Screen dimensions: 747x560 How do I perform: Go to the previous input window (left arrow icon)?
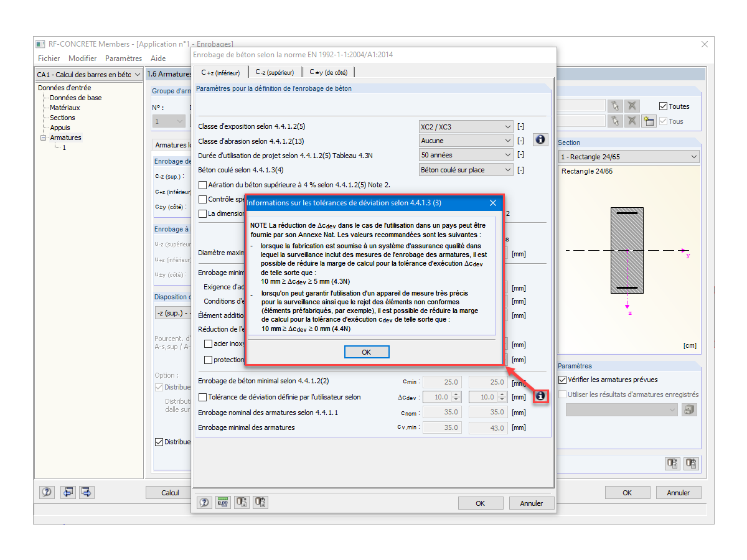point(68,492)
